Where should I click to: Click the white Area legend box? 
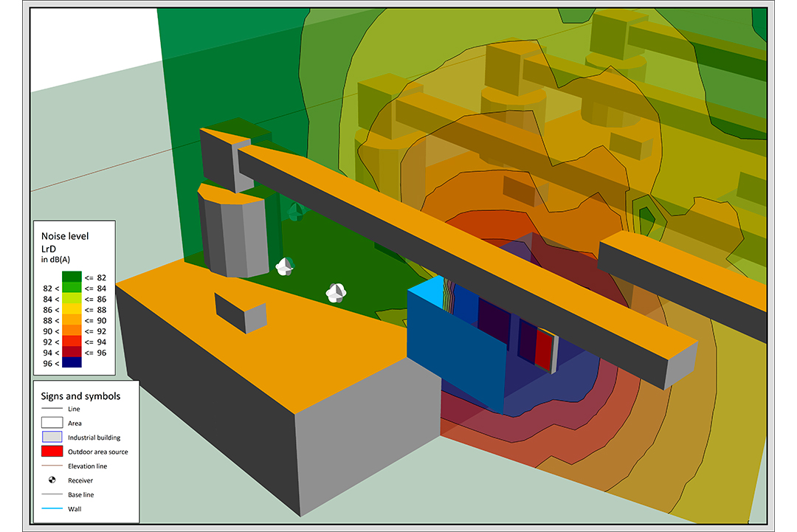click(52, 423)
